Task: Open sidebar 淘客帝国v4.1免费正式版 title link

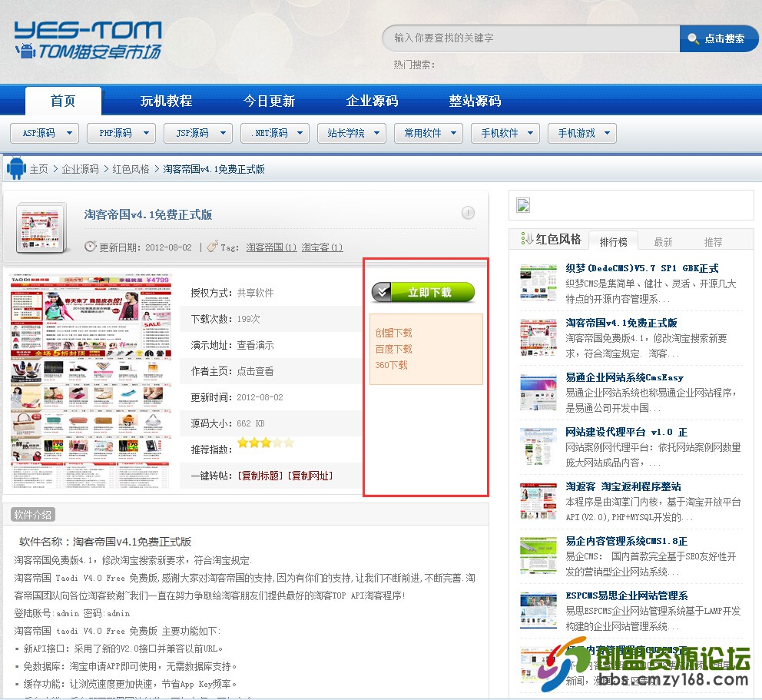Action: (621, 322)
